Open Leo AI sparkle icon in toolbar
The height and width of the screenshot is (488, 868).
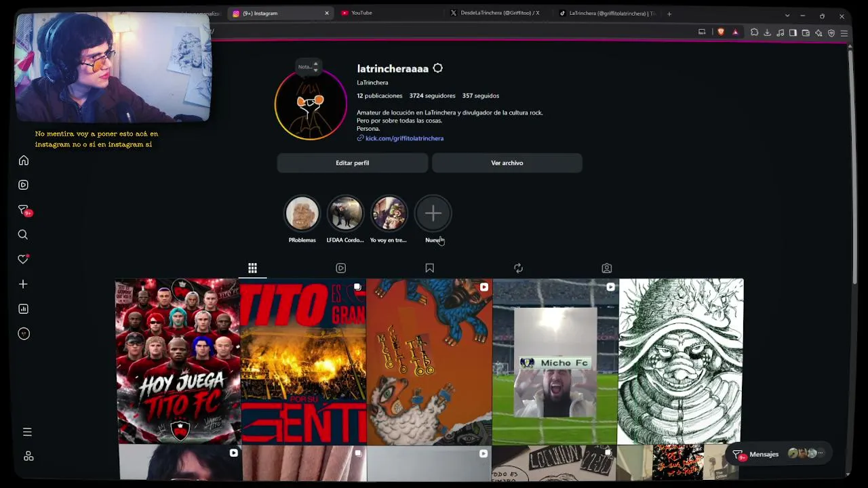(818, 33)
